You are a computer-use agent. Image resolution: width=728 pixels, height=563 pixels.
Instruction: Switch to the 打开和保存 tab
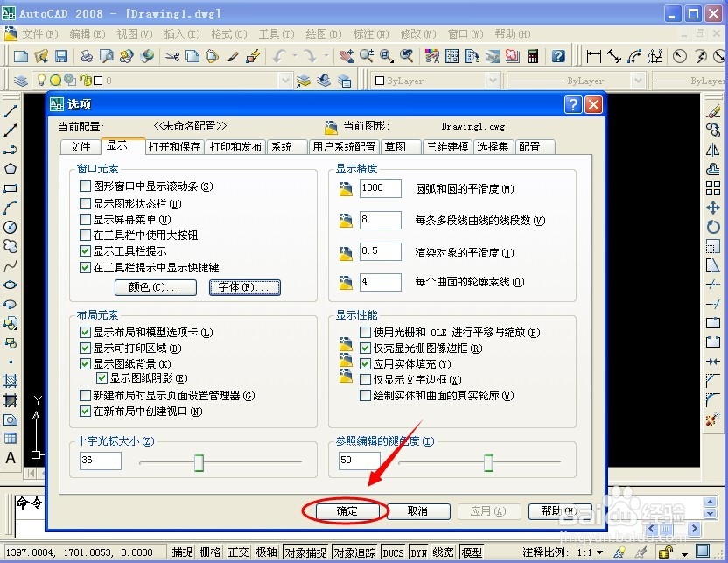174,147
